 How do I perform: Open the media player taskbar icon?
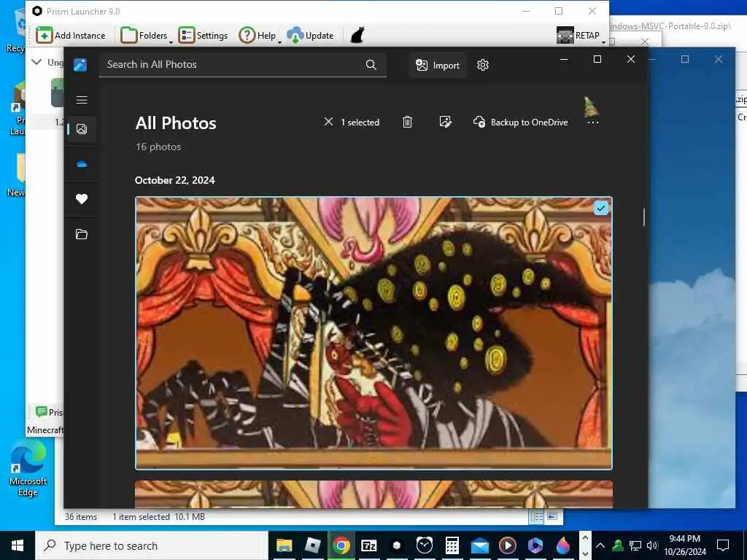pos(508,545)
